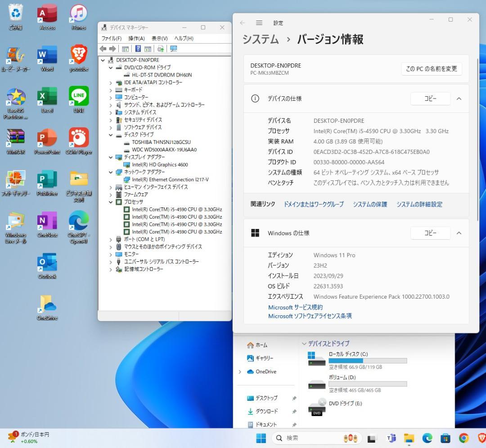
Task: Collapse the デバイスの仕様 section chevron
Action: click(459, 99)
